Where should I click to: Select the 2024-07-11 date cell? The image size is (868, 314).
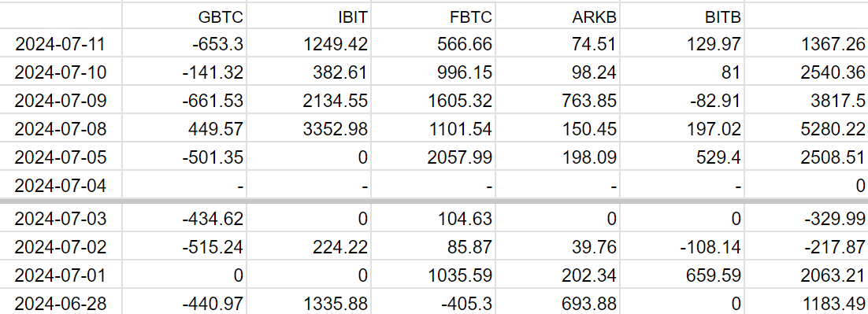click(61, 43)
